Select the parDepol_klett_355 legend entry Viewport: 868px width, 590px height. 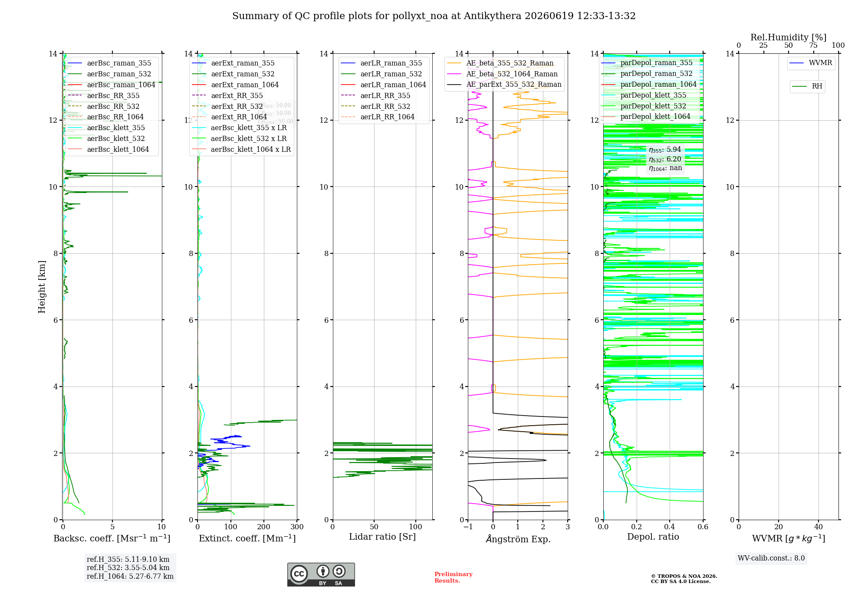[644, 95]
